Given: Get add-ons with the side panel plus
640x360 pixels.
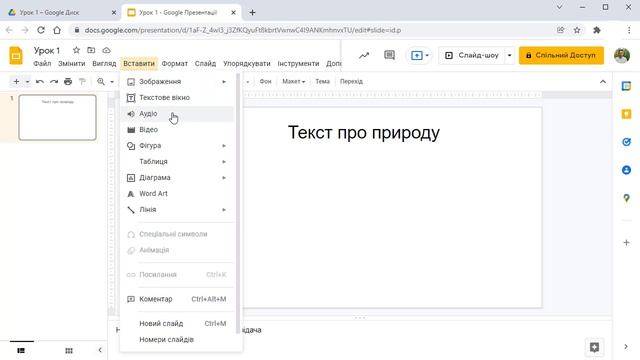Looking at the screenshot, I should pos(626,243).
